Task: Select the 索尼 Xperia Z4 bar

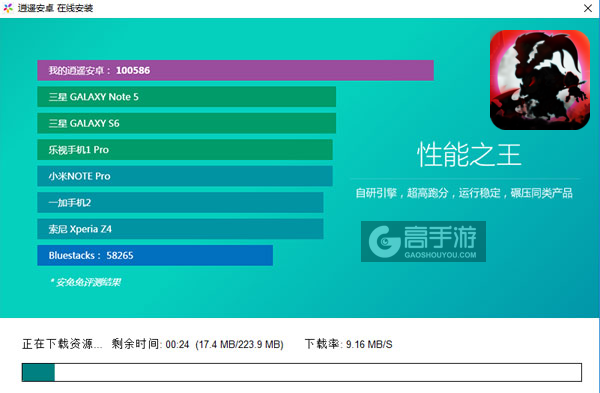Action: [x=180, y=229]
